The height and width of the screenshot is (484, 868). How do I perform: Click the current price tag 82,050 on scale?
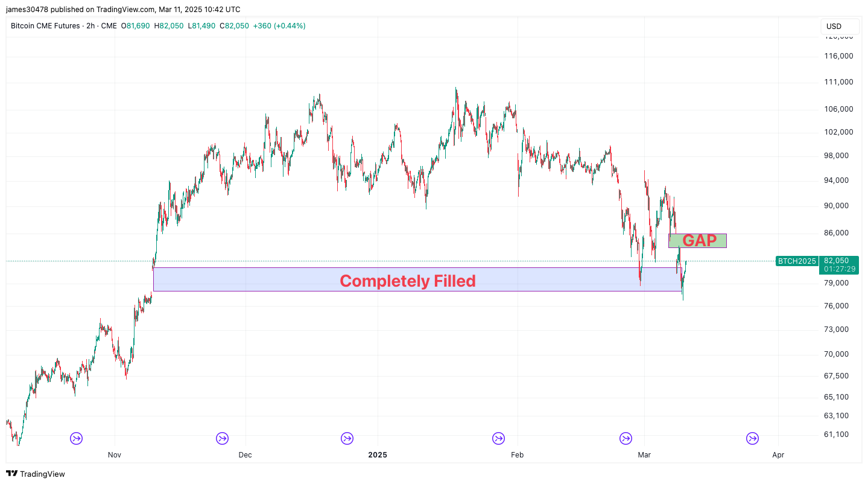(840, 261)
